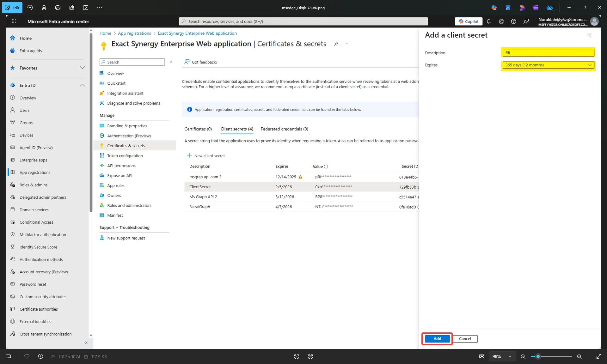Click the delete image icon
Screen dimensions: 607x364
[x=44, y=8]
